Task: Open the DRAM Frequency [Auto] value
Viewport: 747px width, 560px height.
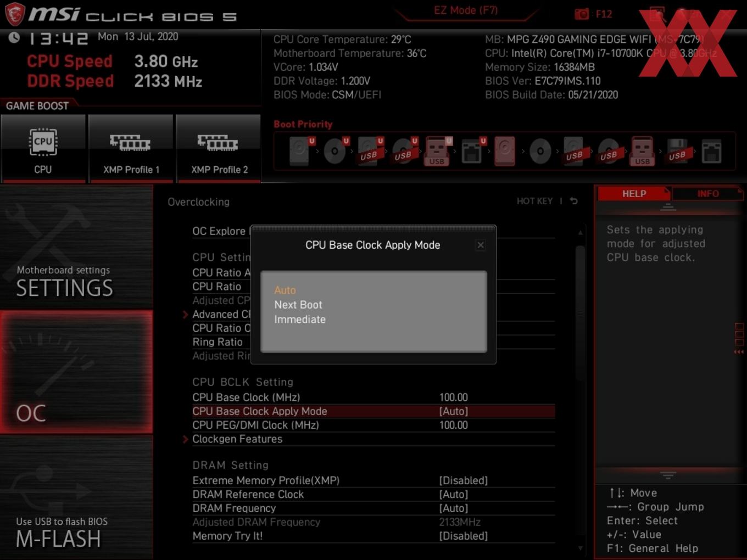Action: point(454,508)
